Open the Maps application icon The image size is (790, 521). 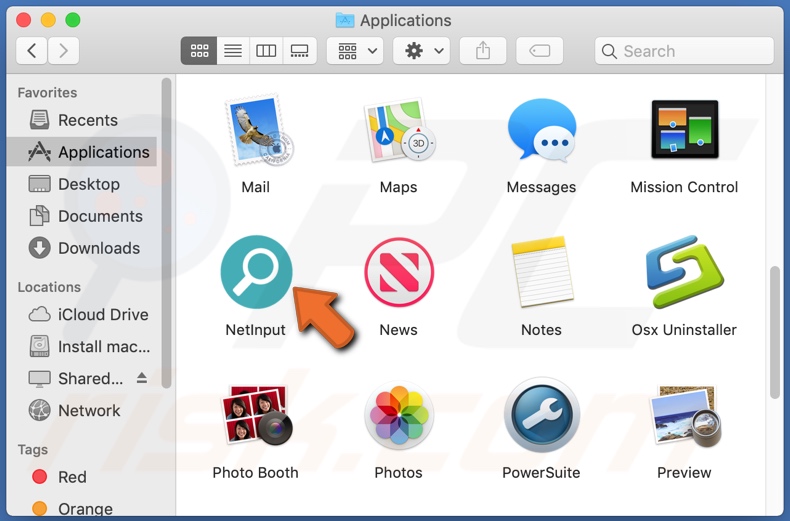pyautogui.click(x=399, y=131)
